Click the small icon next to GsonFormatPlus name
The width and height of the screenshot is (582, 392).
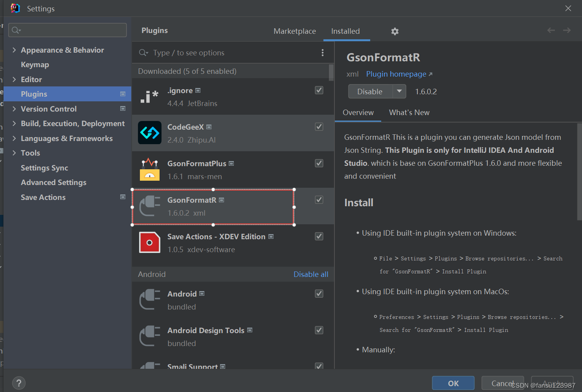click(231, 163)
